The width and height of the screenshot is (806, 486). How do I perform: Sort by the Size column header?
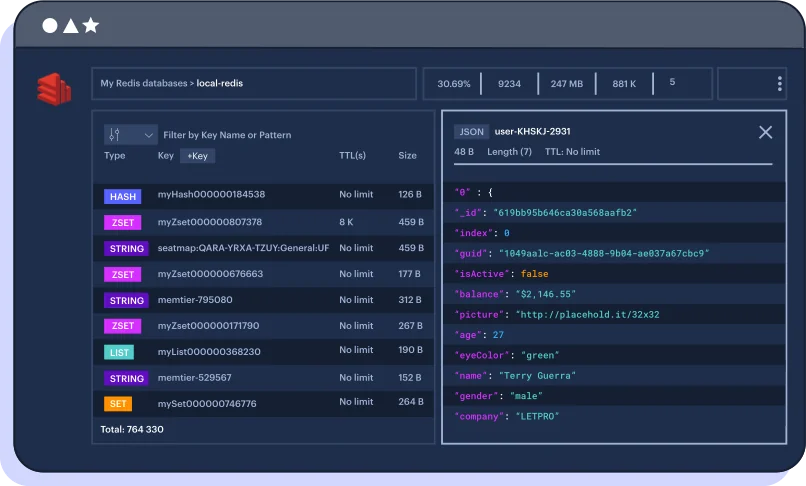click(x=408, y=156)
